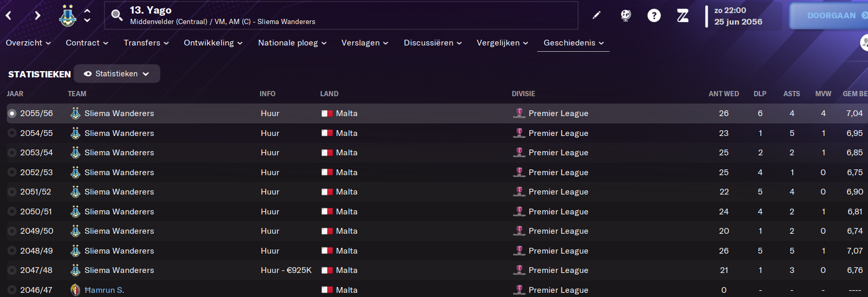Click the pencil edit icon
Image resolution: width=868 pixels, height=297 pixels.
coord(596,16)
